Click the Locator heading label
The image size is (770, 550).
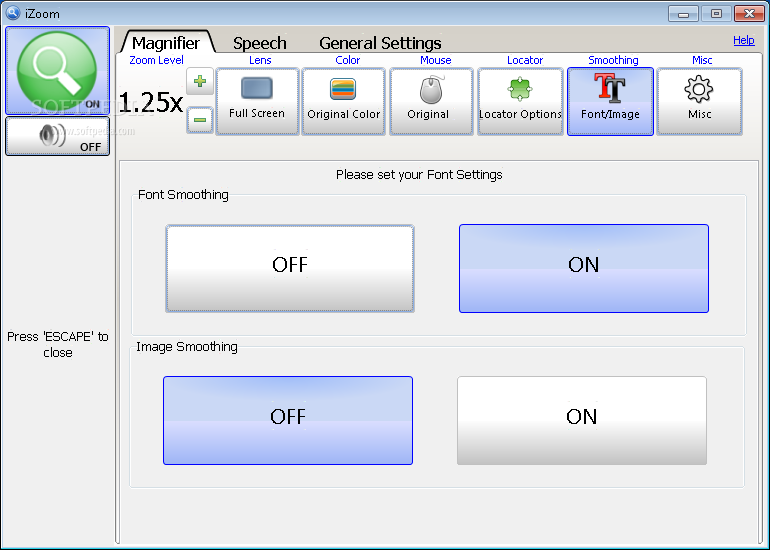point(524,60)
